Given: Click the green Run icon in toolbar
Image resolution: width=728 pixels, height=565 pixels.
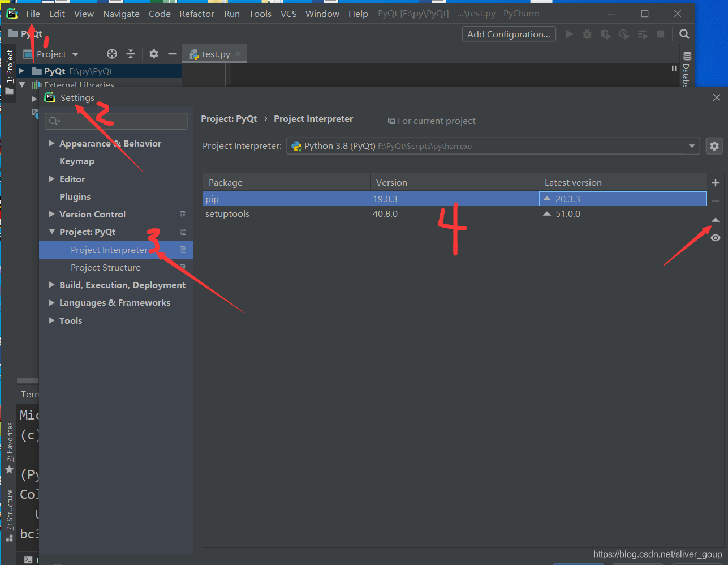Looking at the screenshot, I should tap(569, 34).
